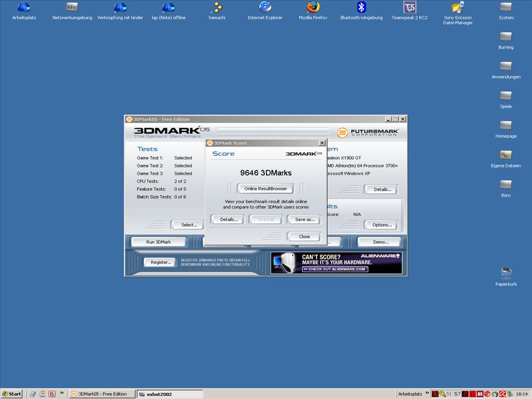Image resolution: width=532 pixels, height=399 pixels.
Task: Close the 3DMark Score dialog via X
Action: click(322, 143)
